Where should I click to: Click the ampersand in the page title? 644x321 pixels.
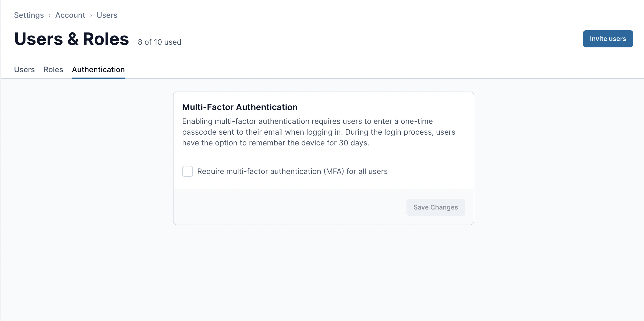coord(73,39)
